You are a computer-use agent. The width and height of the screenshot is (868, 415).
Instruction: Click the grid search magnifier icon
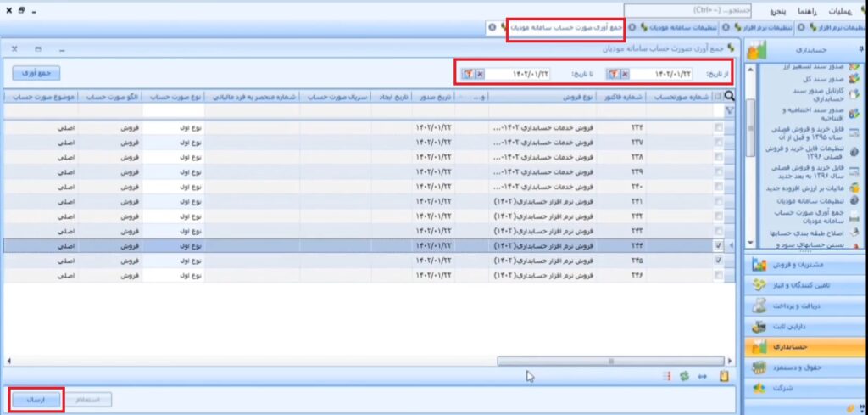(x=729, y=96)
